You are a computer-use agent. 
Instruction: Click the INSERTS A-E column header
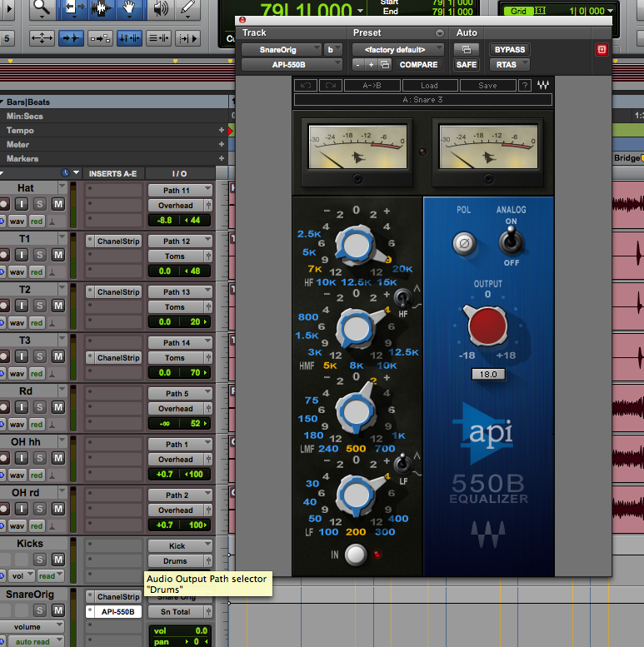[x=113, y=174]
